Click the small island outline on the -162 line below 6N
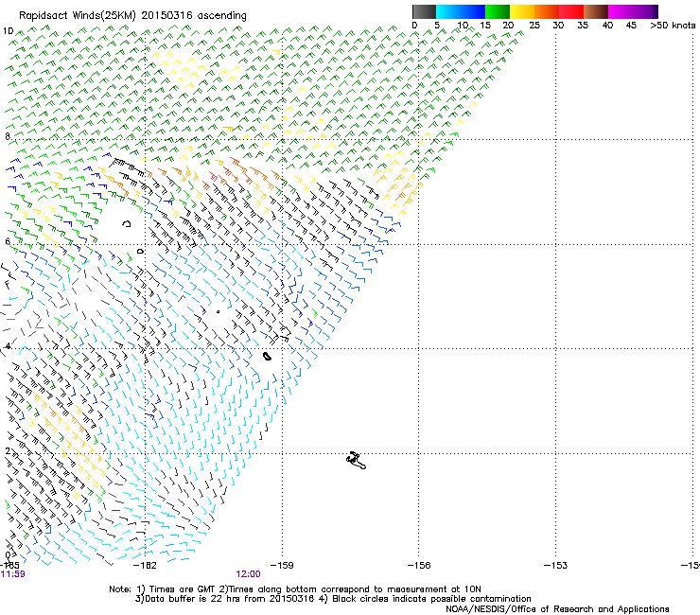Screen dimensions: 700x615 point(140,252)
